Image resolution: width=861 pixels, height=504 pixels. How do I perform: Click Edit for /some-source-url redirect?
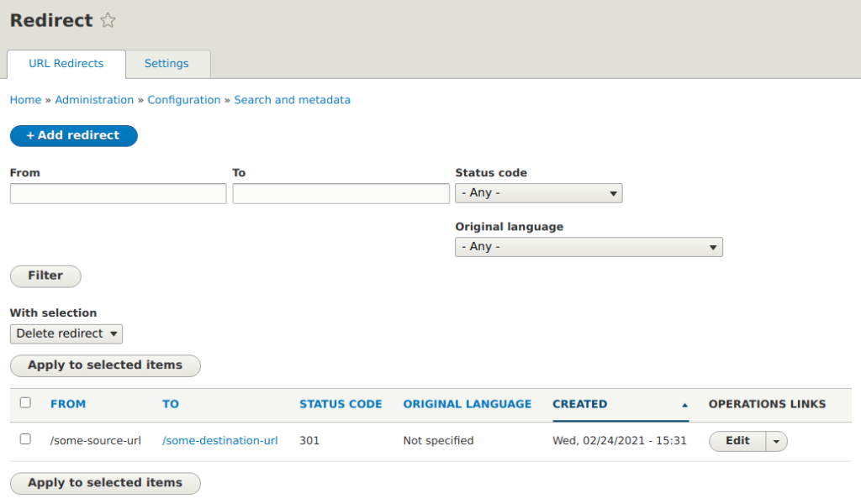pyautogui.click(x=737, y=441)
